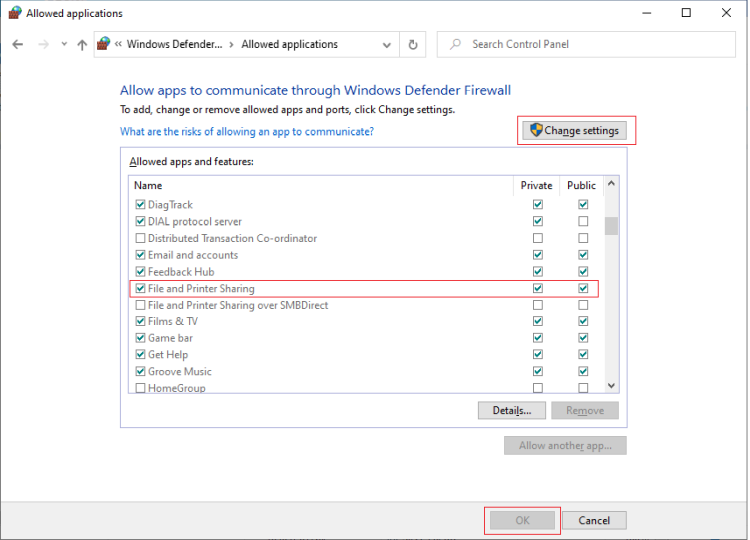Toggle Public checkbox for Game bar
The image size is (750, 540).
point(583,338)
